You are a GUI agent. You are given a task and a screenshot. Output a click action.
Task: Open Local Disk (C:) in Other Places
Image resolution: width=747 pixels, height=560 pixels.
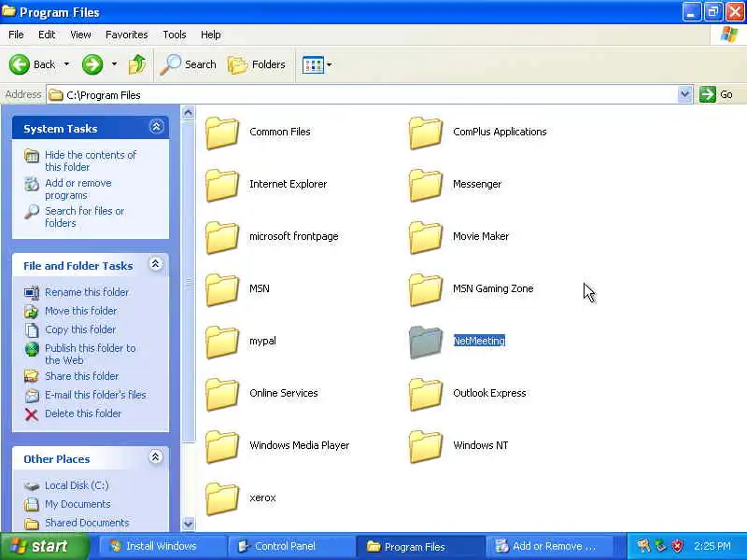(x=77, y=485)
